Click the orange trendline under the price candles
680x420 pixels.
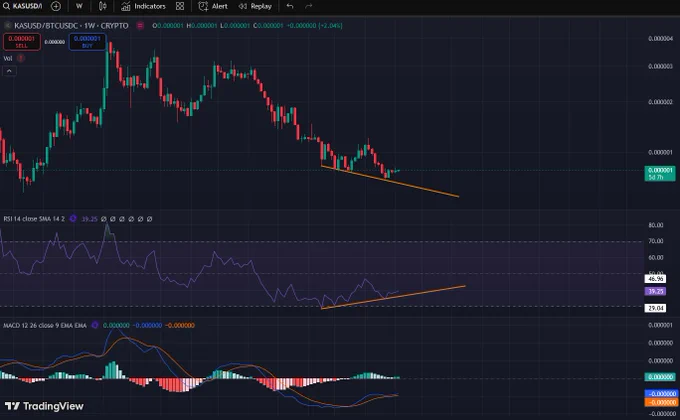click(390, 180)
